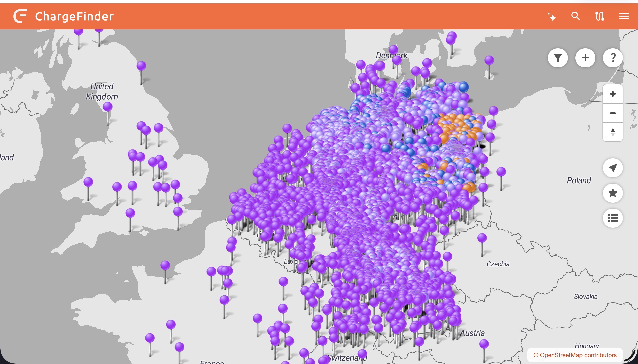The height and width of the screenshot is (364, 638).
Task: Open the charger filter button
Action: click(558, 58)
